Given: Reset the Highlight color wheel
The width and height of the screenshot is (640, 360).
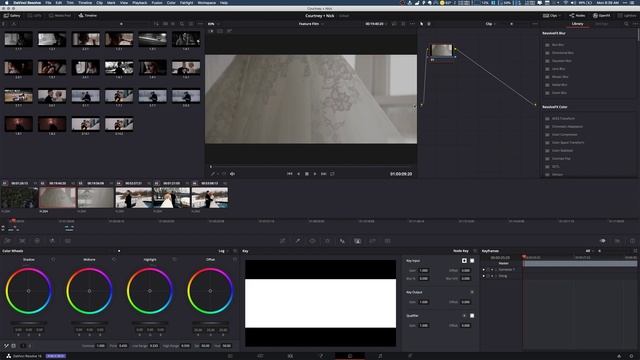Looking at the screenshot, I should pos(174,260).
